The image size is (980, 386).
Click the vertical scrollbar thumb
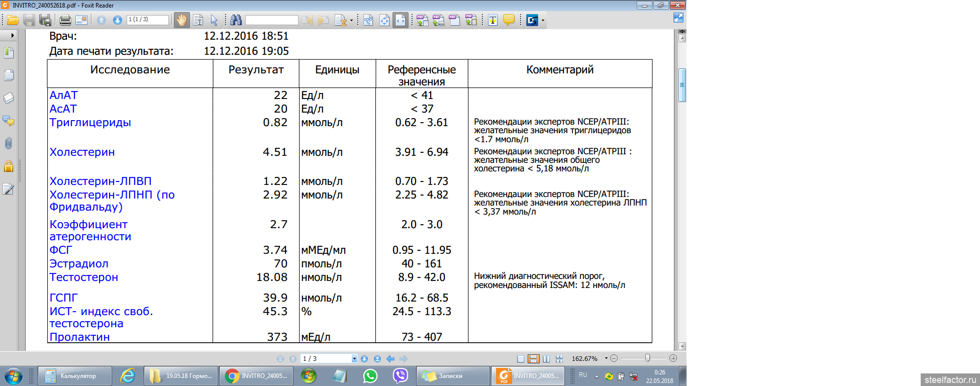point(682,85)
